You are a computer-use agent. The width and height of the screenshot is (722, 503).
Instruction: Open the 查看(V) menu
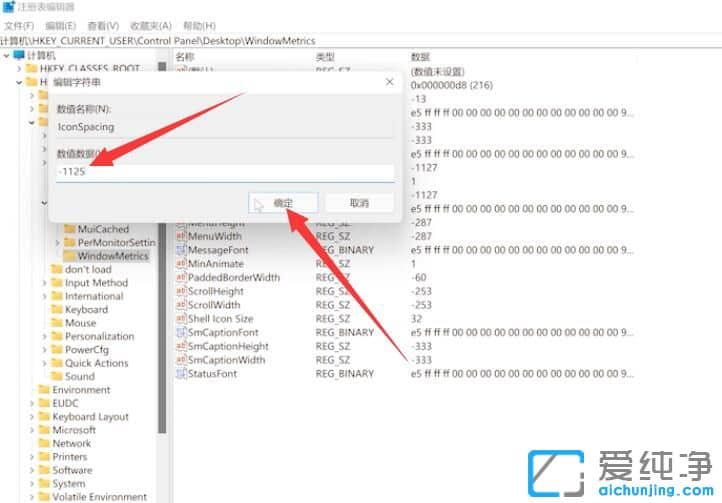click(x=103, y=26)
